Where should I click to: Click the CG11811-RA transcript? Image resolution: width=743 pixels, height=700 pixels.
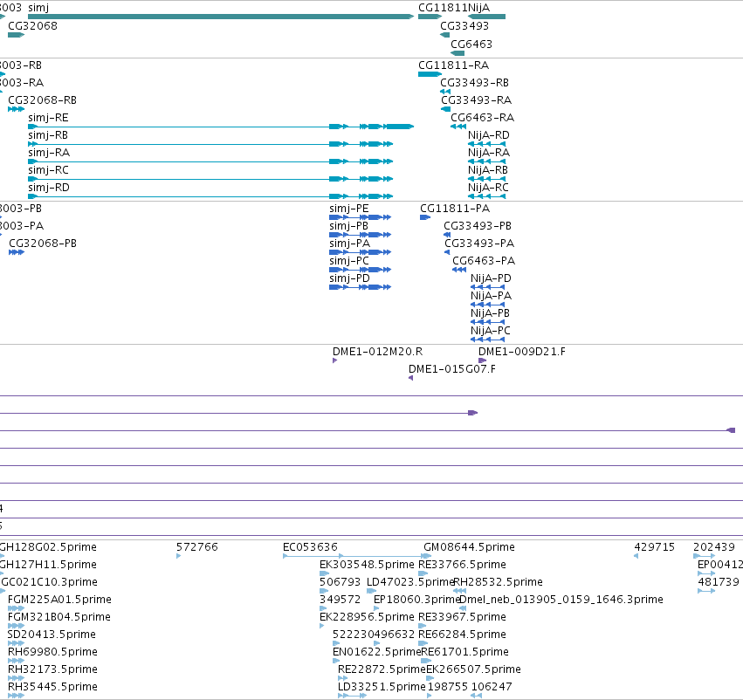click(430, 74)
